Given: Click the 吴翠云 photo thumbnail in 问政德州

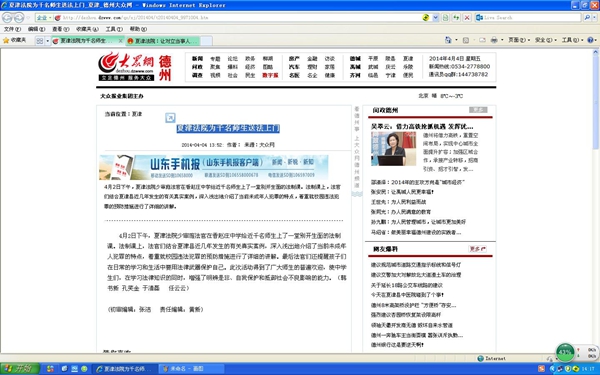Looking at the screenshot, I should pos(393,148).
